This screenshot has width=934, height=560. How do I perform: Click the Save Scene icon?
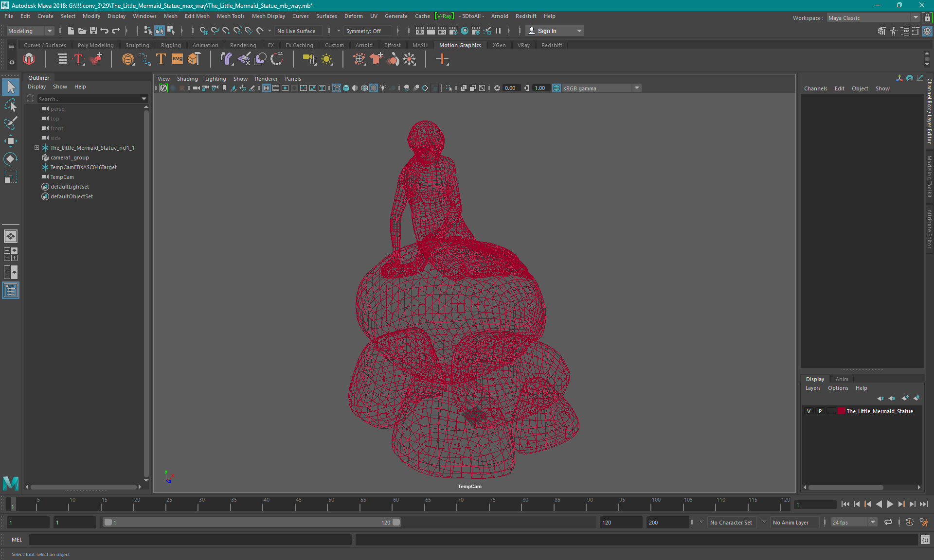[x=93, y=31]
